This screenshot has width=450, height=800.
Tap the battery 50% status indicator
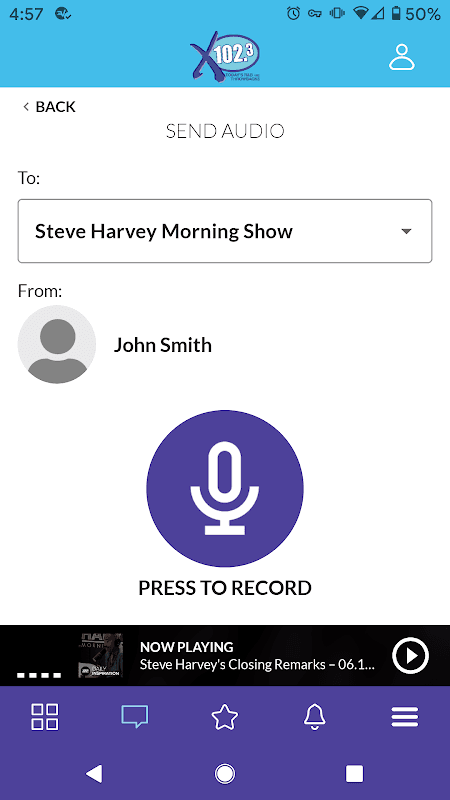coord(416,14)
